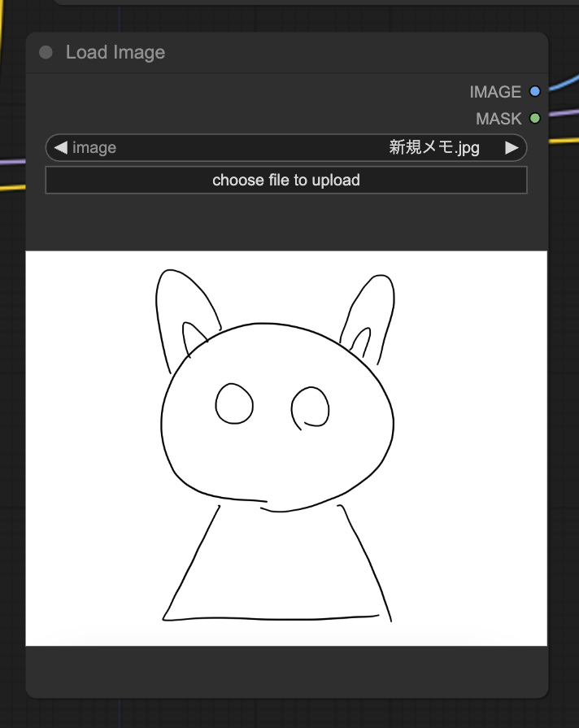Image resolution: width=579 pixels, height=728 pixels.
Task: Click the MASK output label text
Action: tap(498, 119)
